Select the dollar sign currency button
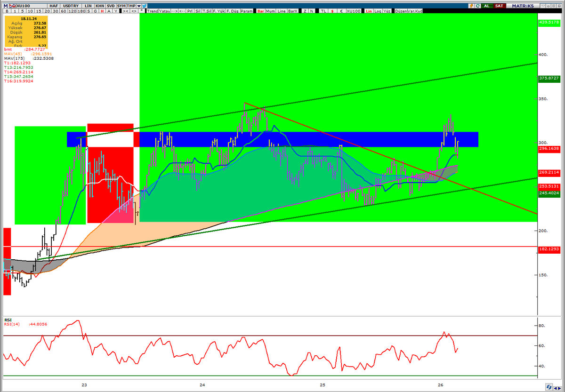565x392 pixels. (x=332, y=11)
